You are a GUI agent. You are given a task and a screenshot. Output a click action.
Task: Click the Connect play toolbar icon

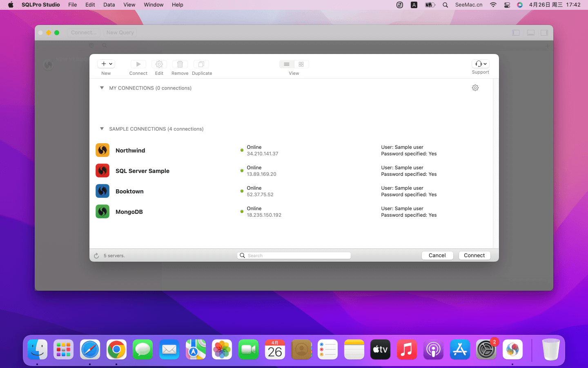(138, 64)
